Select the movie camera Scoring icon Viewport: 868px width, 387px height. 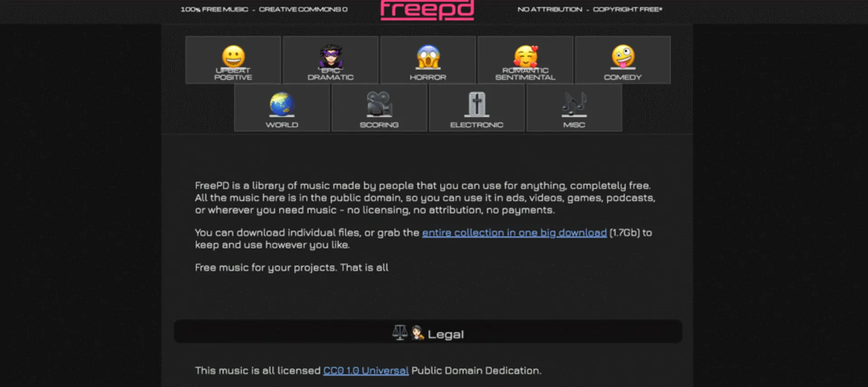coord(379,104)
